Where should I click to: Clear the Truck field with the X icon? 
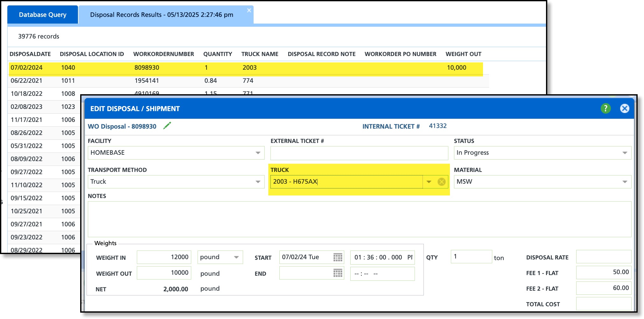tap(441, 182)
